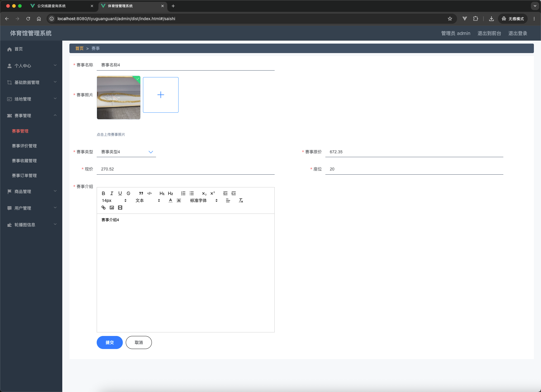Insert an image in the editor
This screenshot has width=541, height=392.
click(112, 208)
